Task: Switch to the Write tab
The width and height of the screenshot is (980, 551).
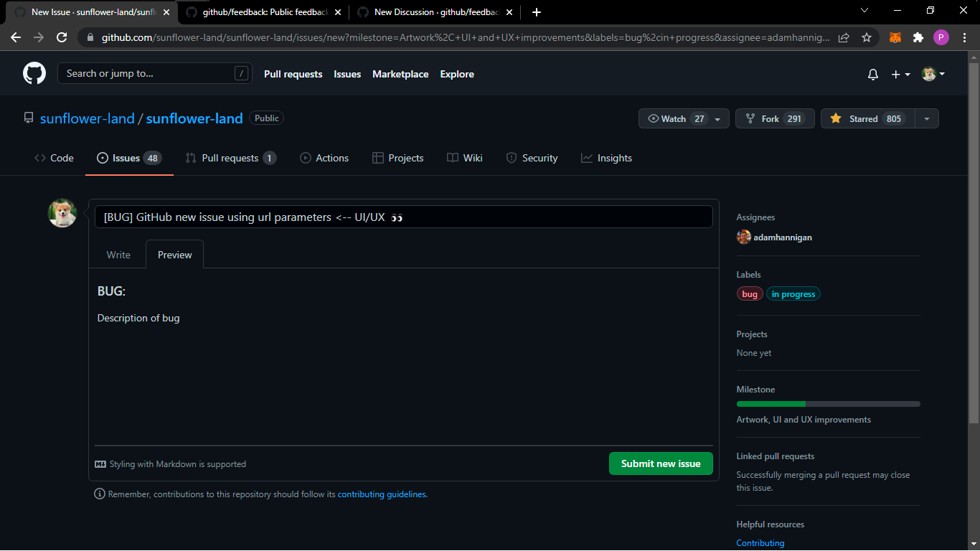Action: pos(118,255)
